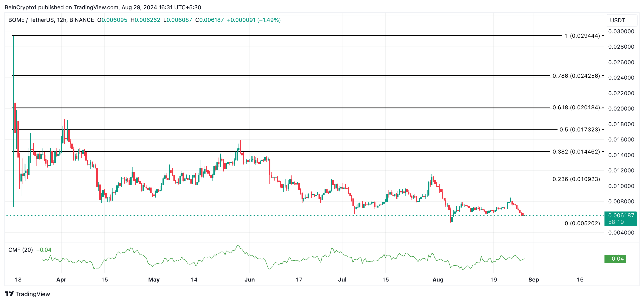Viewport: 644px width, 302px height.
Task: Click the current price label 0.006187
Action: [621, 215]
